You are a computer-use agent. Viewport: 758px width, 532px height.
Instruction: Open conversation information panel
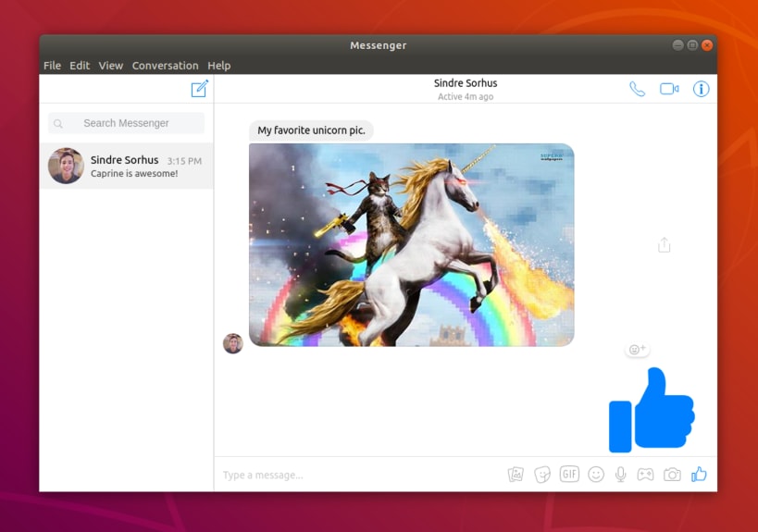coord(701,89)
